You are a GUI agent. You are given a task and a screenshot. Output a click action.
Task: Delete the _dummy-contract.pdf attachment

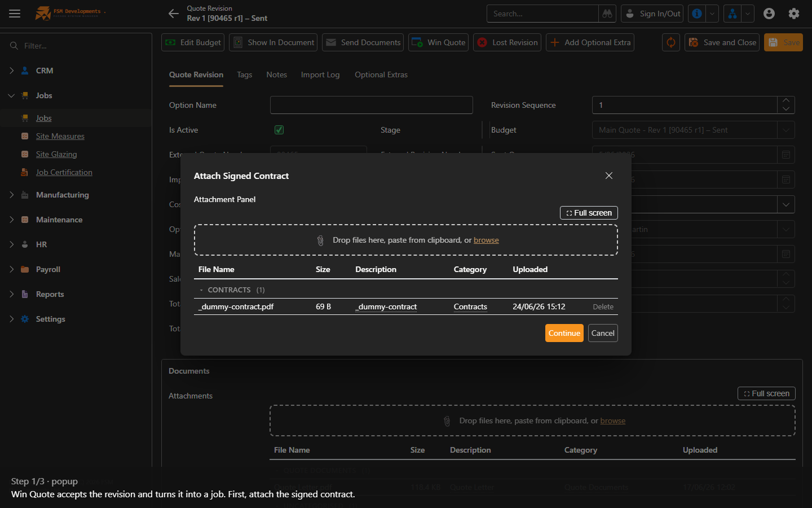click(x=603, y=306)
